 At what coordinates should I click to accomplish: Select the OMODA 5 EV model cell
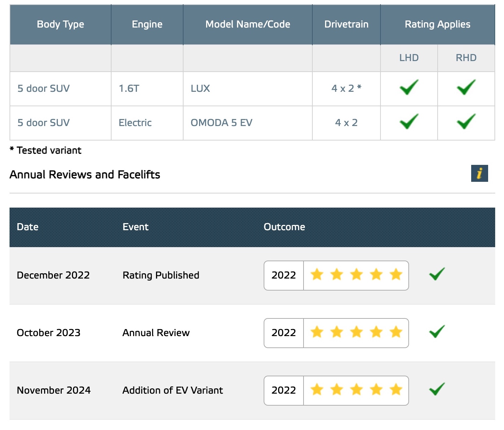click(248, 123)
